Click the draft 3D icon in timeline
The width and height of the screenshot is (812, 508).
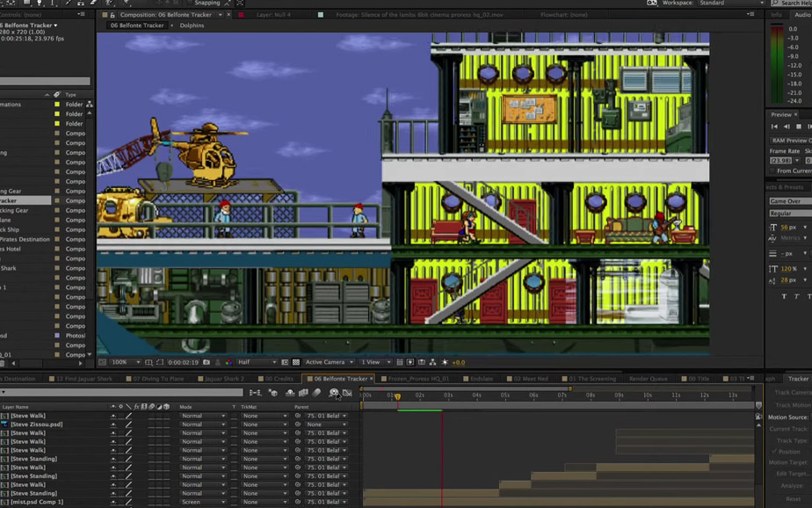point(272,393)
